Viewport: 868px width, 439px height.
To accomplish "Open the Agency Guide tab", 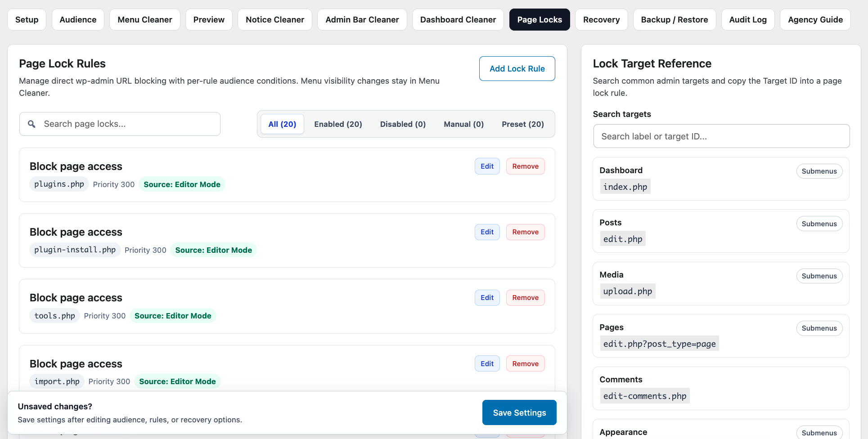I will 815,20.
